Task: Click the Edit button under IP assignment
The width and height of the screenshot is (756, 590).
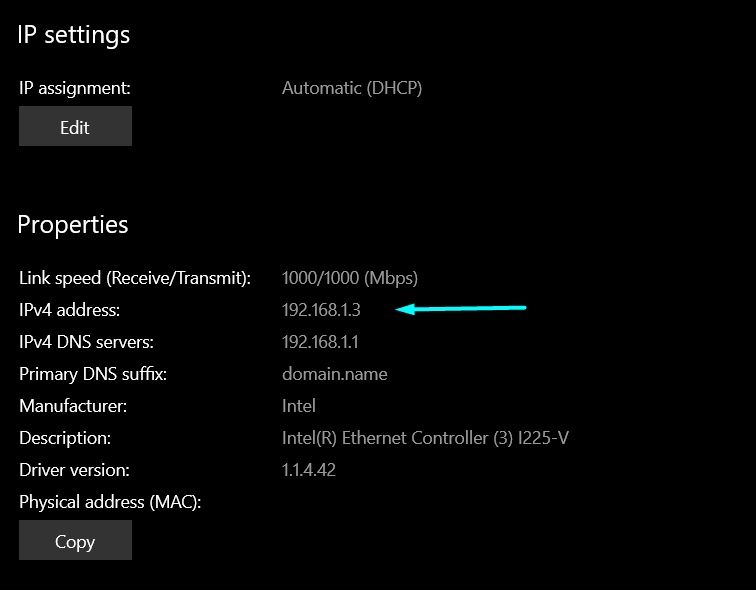Action: coord(75,126)
